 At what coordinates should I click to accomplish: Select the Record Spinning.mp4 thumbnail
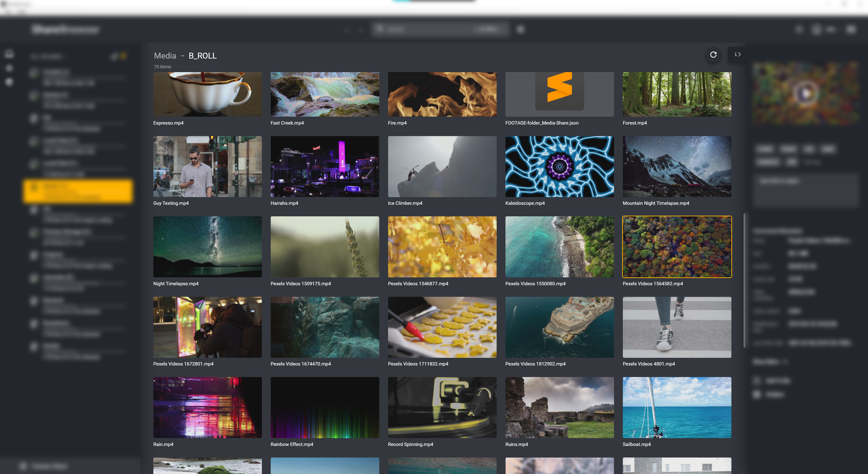442,407
